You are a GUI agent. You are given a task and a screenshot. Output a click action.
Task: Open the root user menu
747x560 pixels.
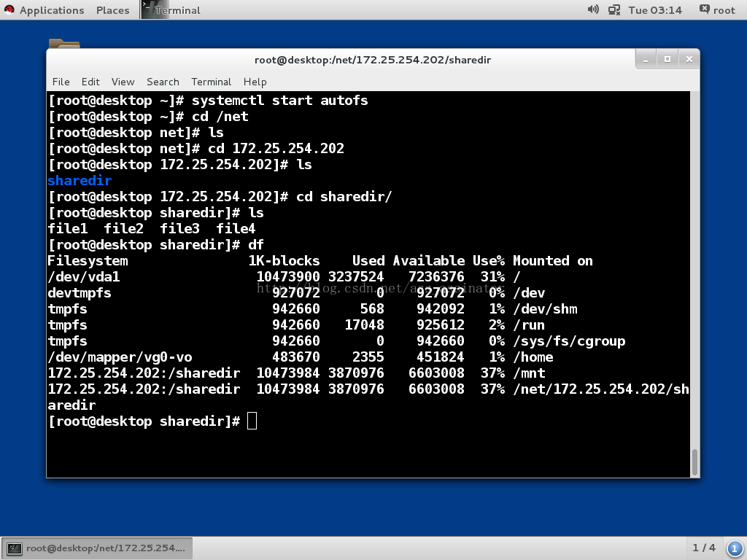pos(717,10)
